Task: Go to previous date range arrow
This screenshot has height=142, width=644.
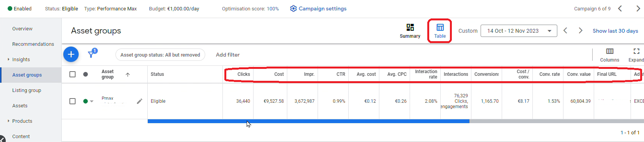Action: point(565,30)
